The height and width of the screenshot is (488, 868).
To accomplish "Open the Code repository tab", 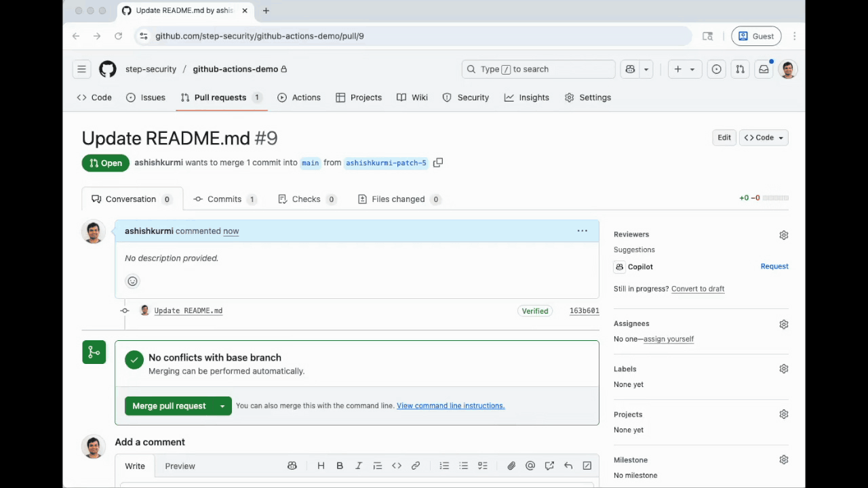I will pos(94,98).
